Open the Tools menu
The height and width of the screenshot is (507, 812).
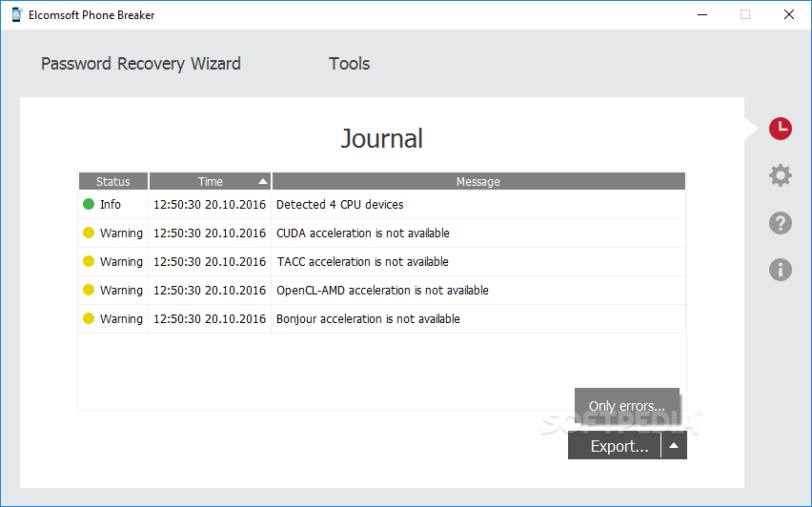pos(349,64)
